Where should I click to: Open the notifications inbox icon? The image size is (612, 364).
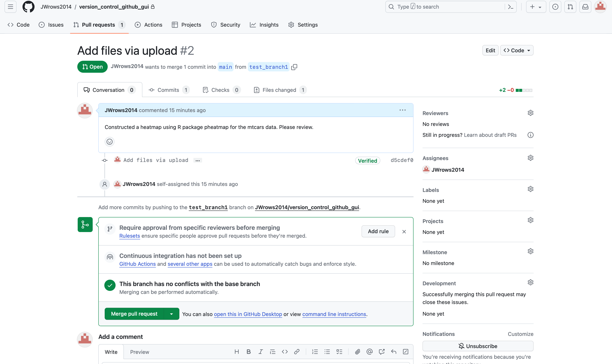click(x=585, y=7)
